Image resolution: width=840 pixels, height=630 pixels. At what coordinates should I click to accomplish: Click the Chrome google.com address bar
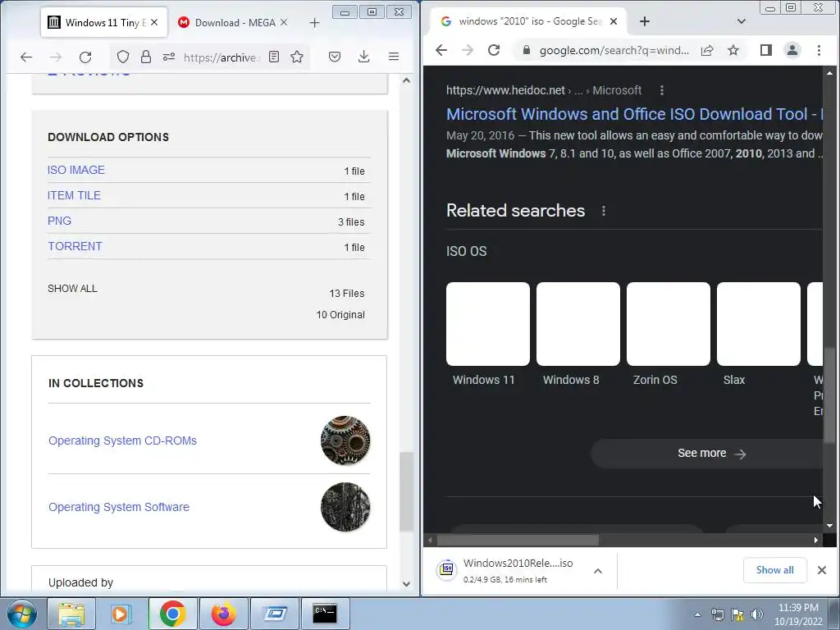click(614, 50)
